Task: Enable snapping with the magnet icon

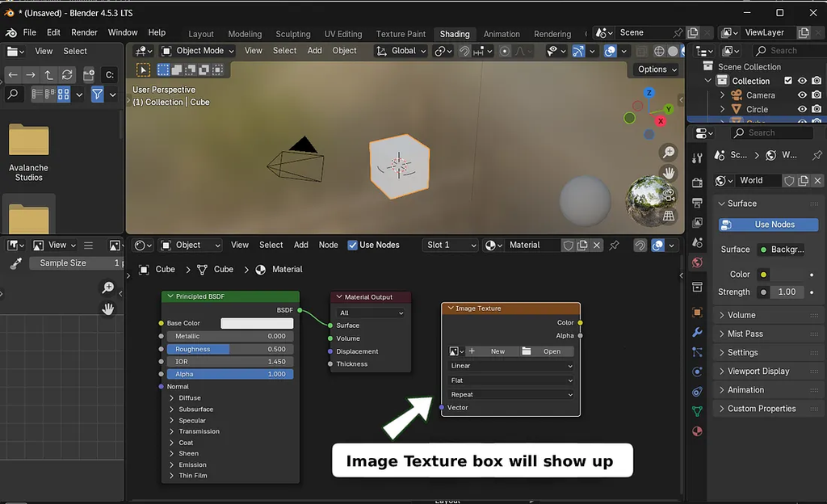Action: [x=466, y=52]
